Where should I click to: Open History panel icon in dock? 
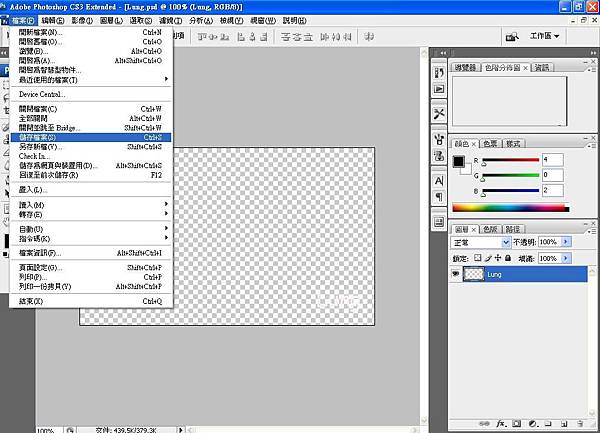(x=439, y=73)
